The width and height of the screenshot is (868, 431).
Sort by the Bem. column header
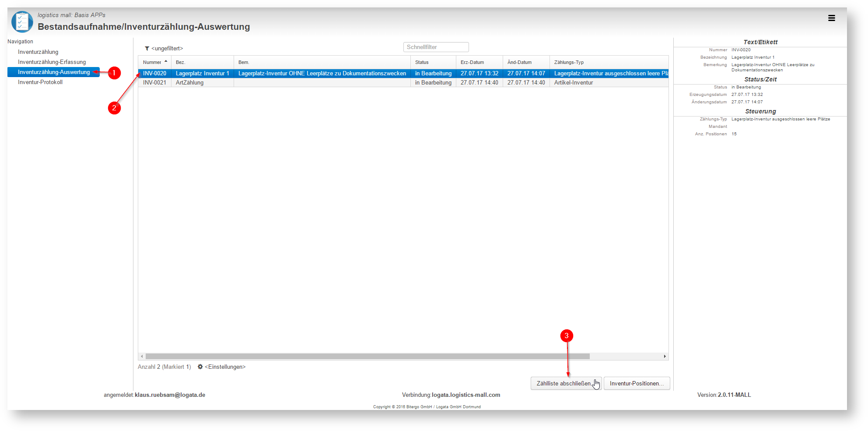click(322, 62)
